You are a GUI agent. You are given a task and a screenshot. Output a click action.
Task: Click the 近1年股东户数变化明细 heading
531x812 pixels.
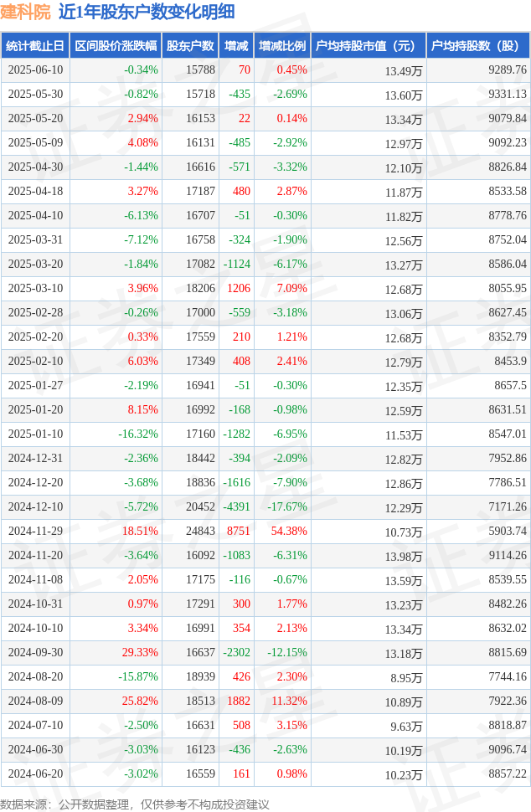[147, 12]
